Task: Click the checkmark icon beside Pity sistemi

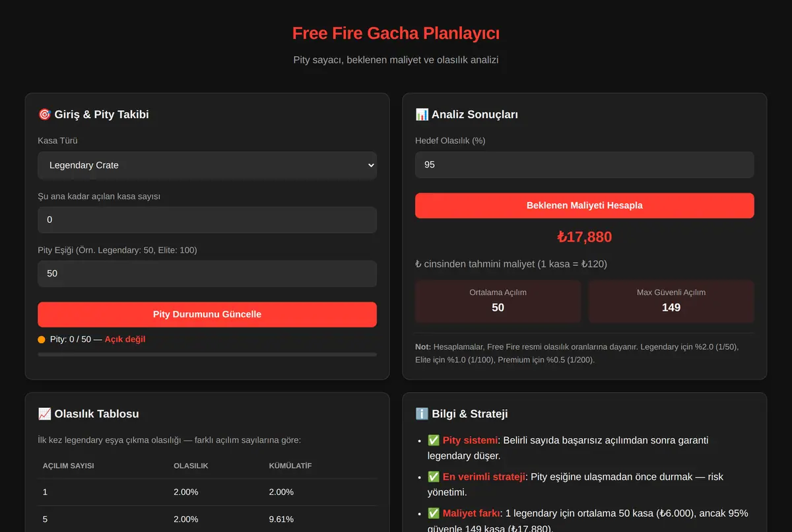Action: tap(434, 440)
